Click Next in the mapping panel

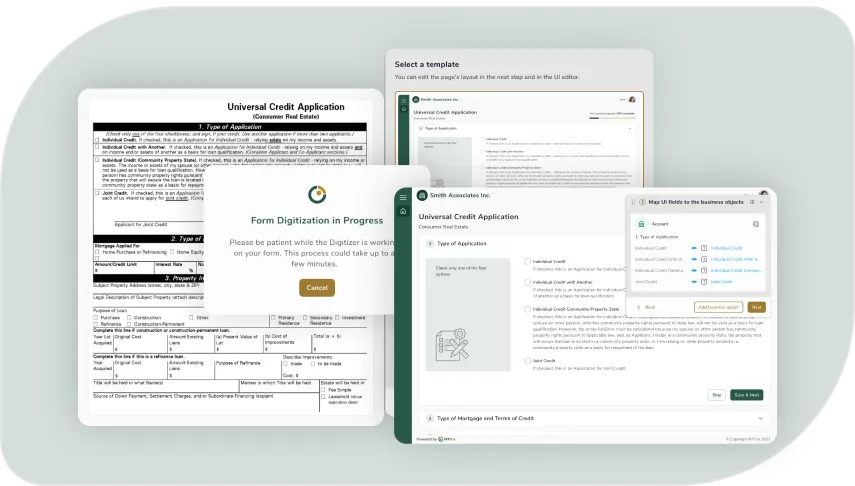click(756, 307)
